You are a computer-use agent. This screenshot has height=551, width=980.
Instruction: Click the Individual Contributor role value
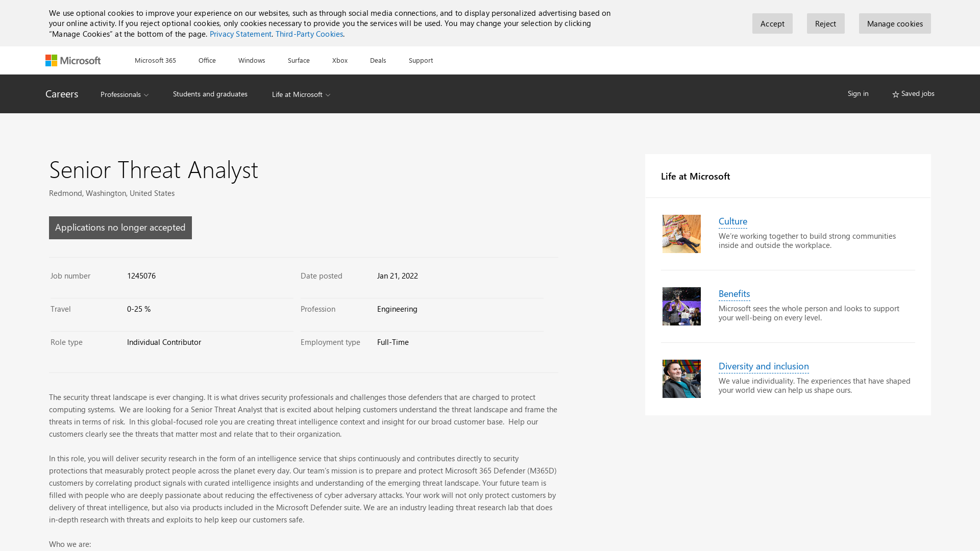pos(164,342)
